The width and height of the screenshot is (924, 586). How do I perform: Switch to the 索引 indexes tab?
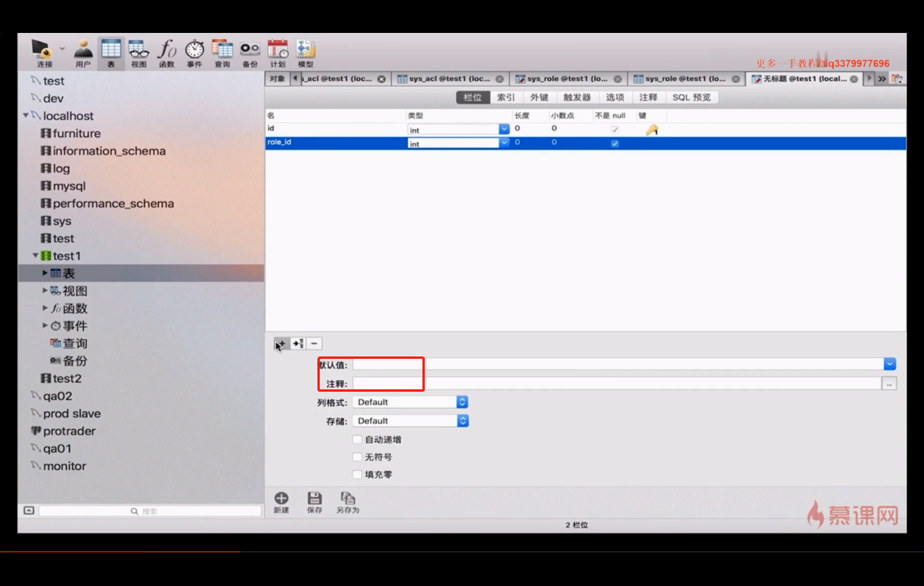tap(505, 97)
